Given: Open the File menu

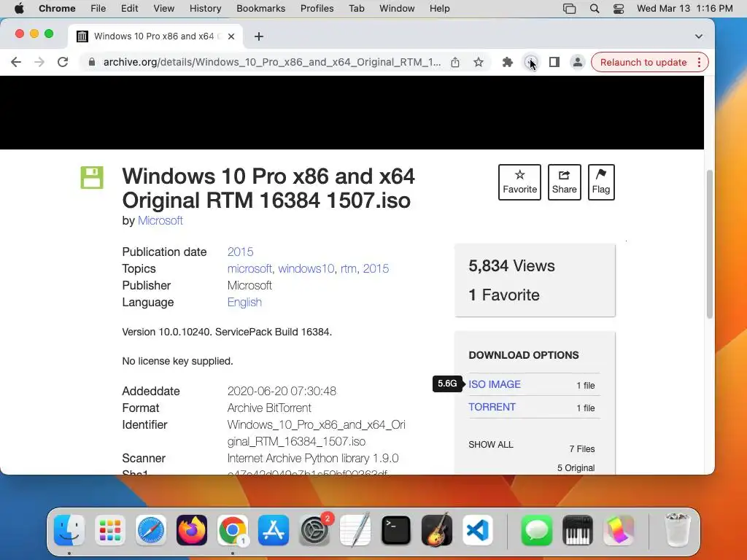Looking at the screenshot, I should (x=98, y=9).
